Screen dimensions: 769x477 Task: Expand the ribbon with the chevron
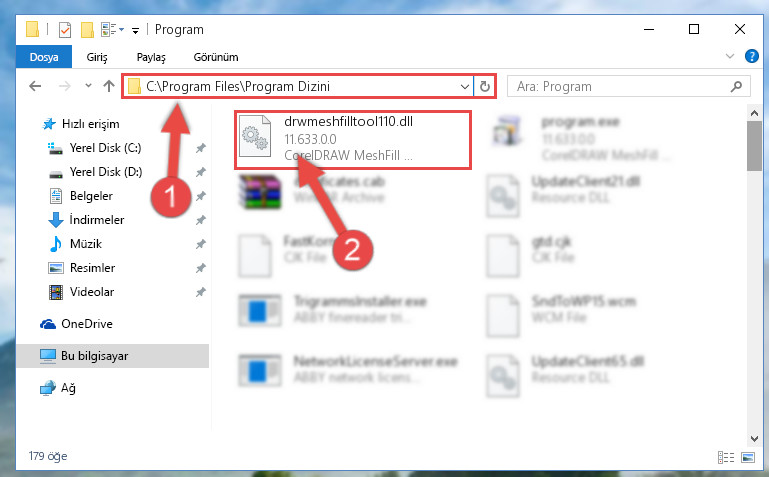tap(730, 56)
